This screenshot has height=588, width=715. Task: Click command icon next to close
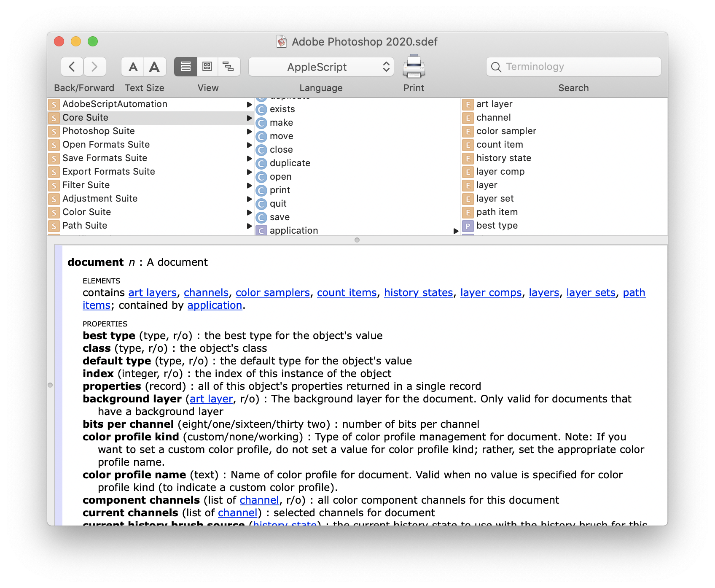click(262, 150)
